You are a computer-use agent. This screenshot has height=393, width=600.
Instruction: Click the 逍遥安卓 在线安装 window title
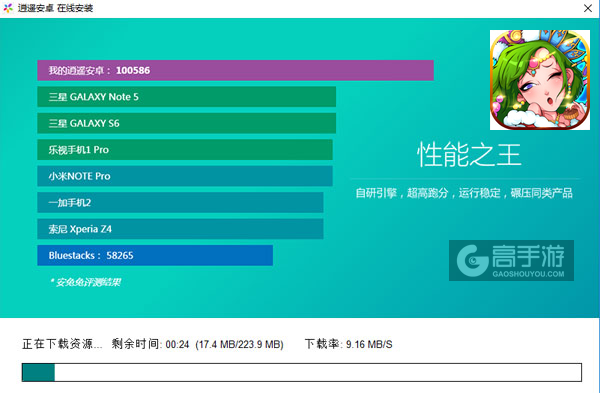[x=55, y=8]
